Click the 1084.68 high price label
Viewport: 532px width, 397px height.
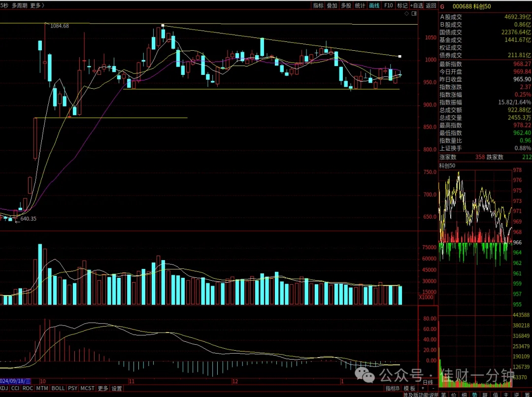60,26
